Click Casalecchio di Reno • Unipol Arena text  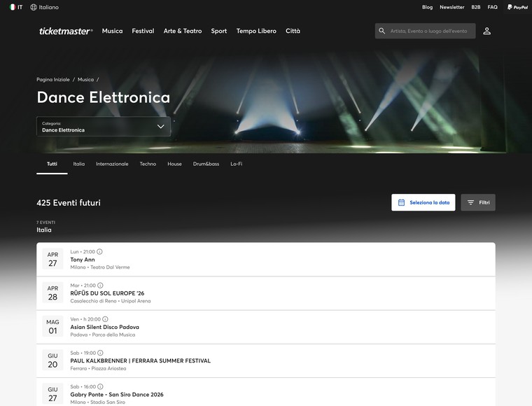click(x=111, y=301)
